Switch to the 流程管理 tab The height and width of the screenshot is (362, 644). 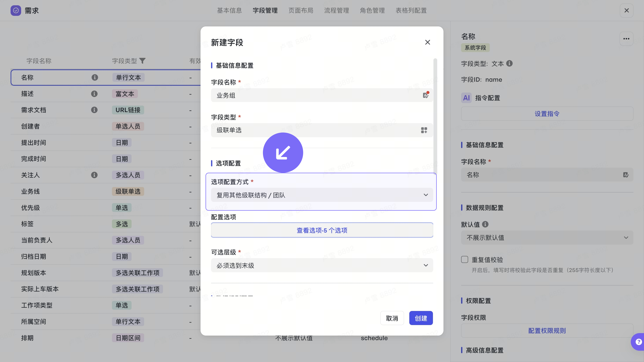[x=336, y=10]
